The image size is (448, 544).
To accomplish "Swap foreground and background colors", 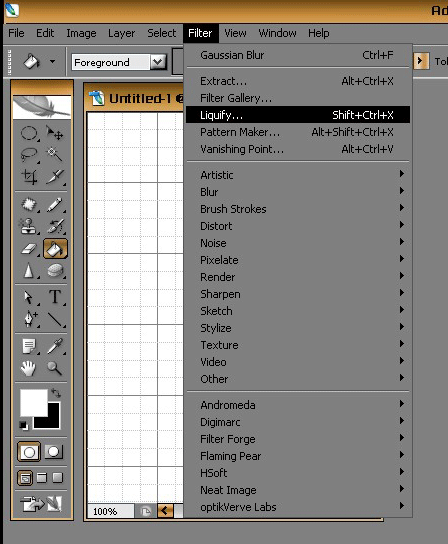I will click(x=56, y=393).
